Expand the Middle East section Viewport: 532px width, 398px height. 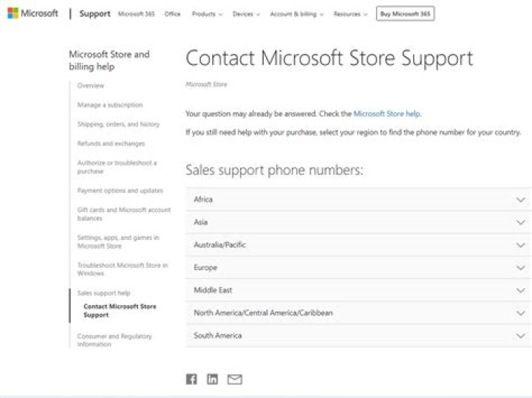coord(358,290)
